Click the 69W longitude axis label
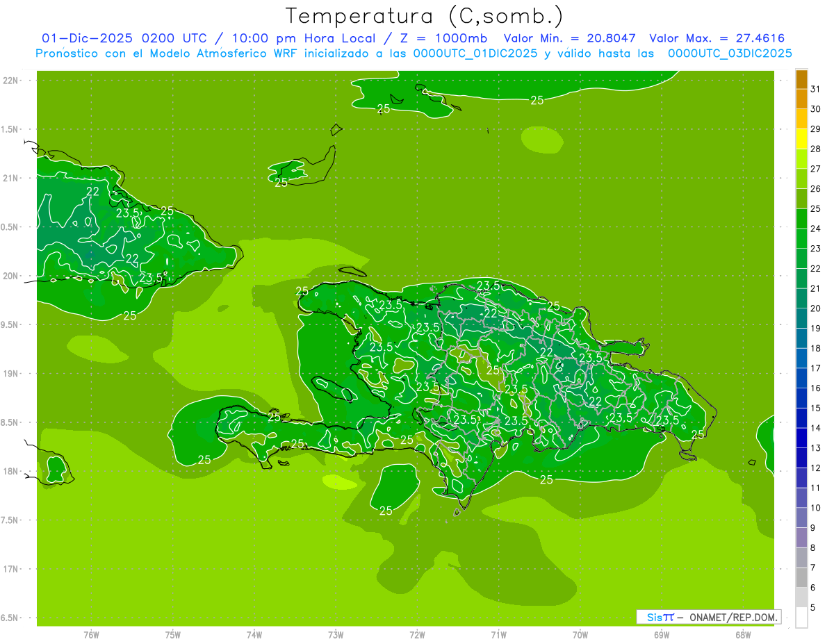Screen dimensions: 834x644 click(x=662, y=635)
